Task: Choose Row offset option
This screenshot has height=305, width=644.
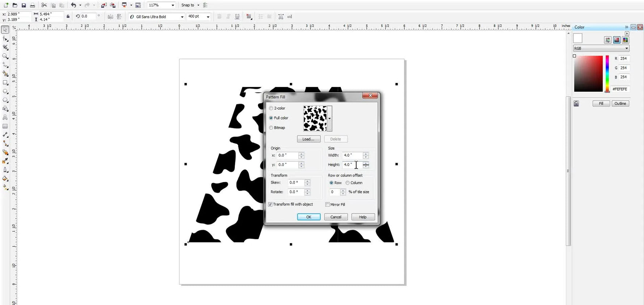Action: point(331,183)
